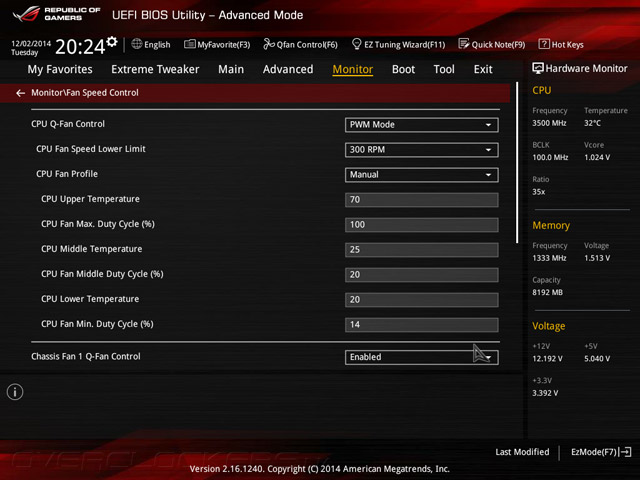The width and height of the screenshot is (640, 480).
Task: Click the +12V reading 12.192 V
Action: click(547, 359)
